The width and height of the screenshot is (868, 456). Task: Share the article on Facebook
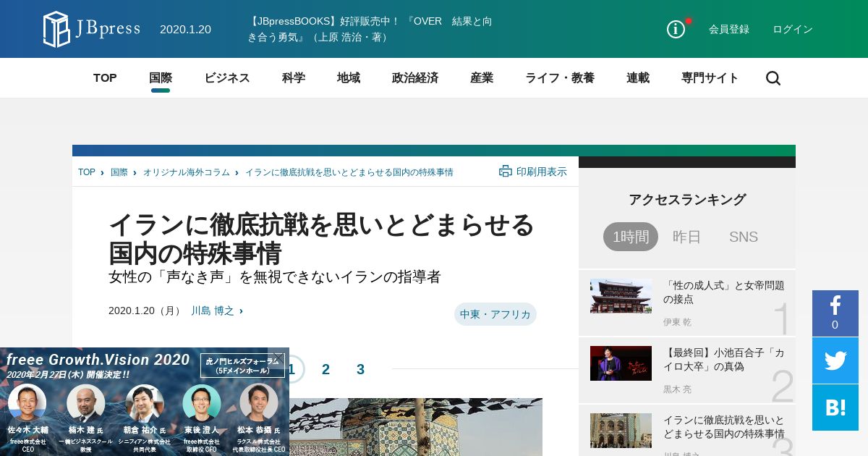pyautogui.click(x=835, y=313)
